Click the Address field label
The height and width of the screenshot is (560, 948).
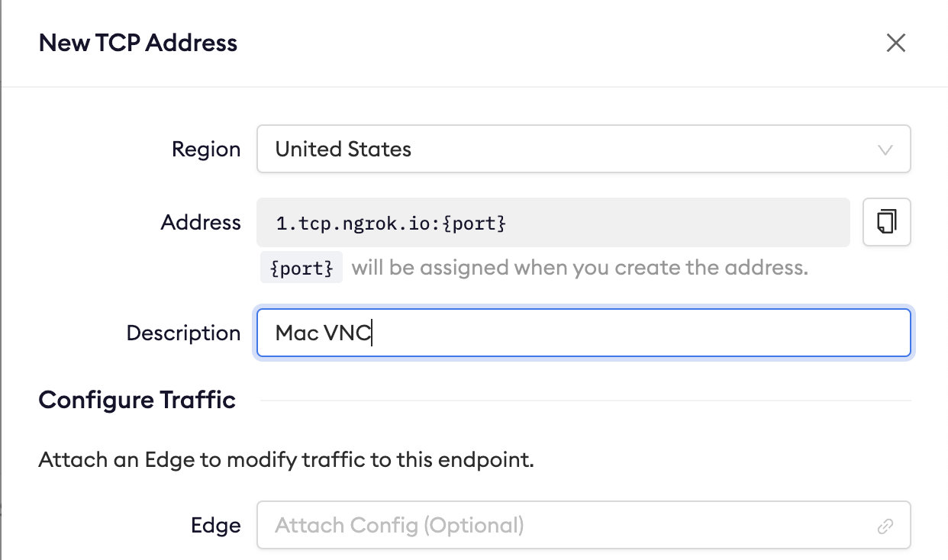201,223
